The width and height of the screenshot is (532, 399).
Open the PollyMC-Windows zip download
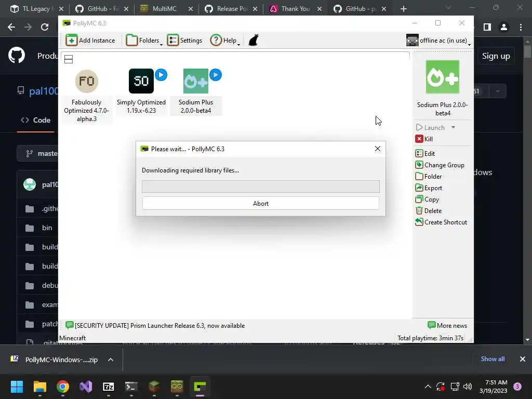(56, 360)
